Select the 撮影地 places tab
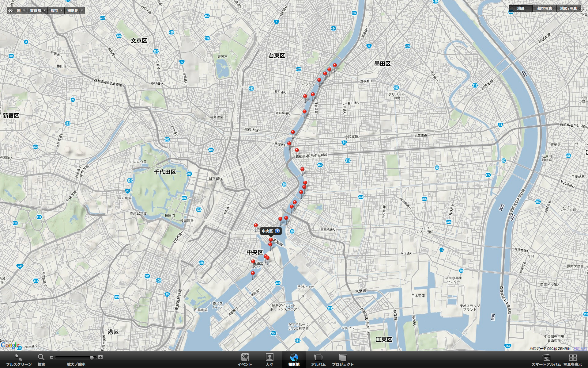 [x=294, y=360]
